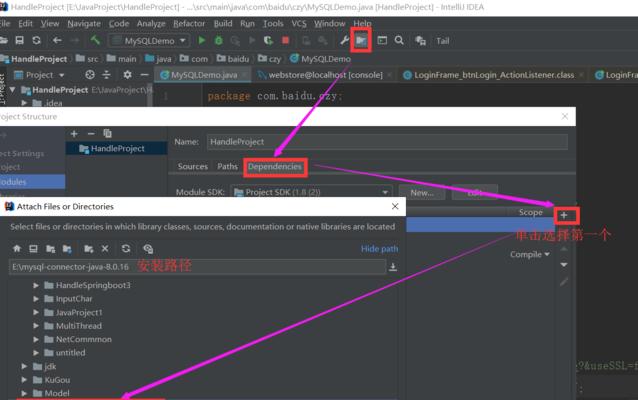Screen dimensions: 638x400
Task: Open Module SDK combo box
Action: [311, 192]
